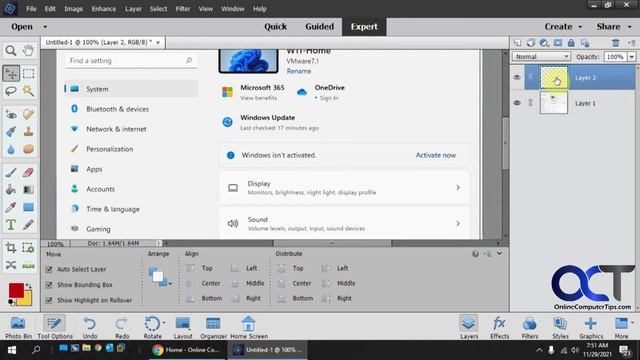Open the Layer menu
Viewport: 640px width, 360px height.
pyautogui.click(x=133, y=9)
